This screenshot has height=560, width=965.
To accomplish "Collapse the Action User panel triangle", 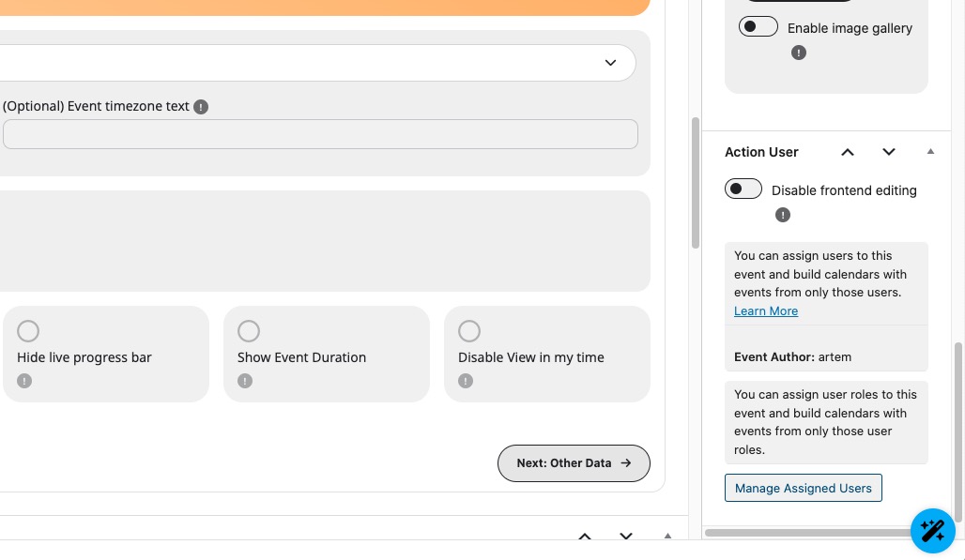I will click(930, 152).
